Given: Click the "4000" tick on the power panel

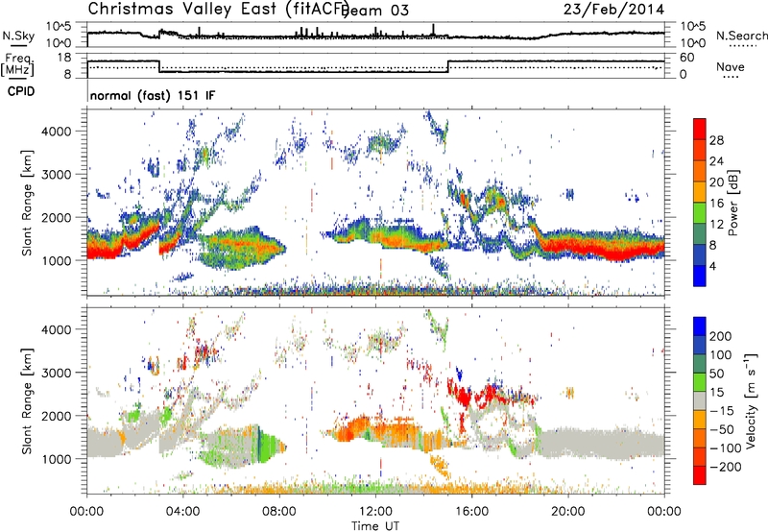Looking at the screenshot, I should [x=57, y=132].
